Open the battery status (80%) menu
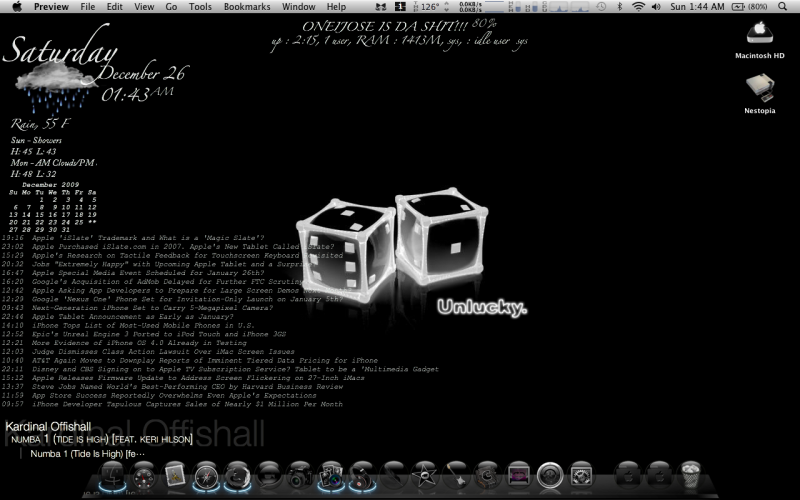The image size is (800, 500). (x=749, y=7)
